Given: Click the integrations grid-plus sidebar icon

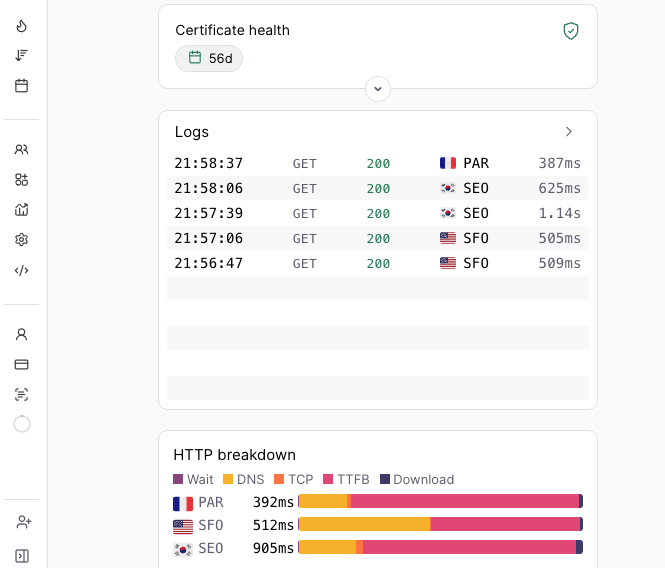Looking at the screenshot, I should click(x=22, y=179).
